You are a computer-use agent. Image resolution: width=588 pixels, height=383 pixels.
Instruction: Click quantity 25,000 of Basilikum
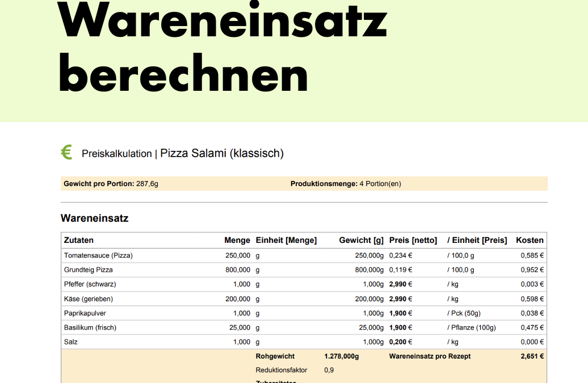tap(240, 327)
